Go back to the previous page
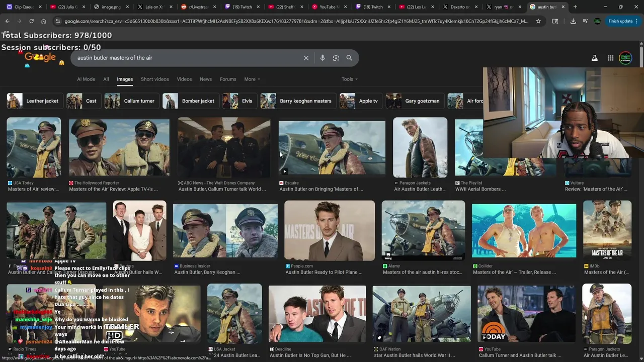This screenshot has width=644, height=362. (x=7, y=21)
